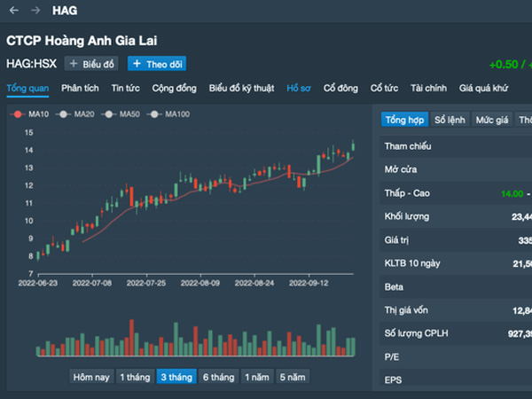This screenshot has height=399, width=532.
Task: Click the 'Thấp - Cao' row label
Action: pos(407,193)
